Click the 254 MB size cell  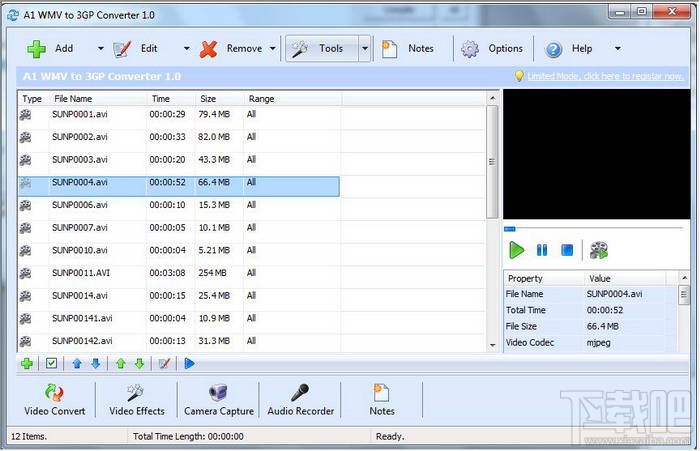tap(212, 273)
